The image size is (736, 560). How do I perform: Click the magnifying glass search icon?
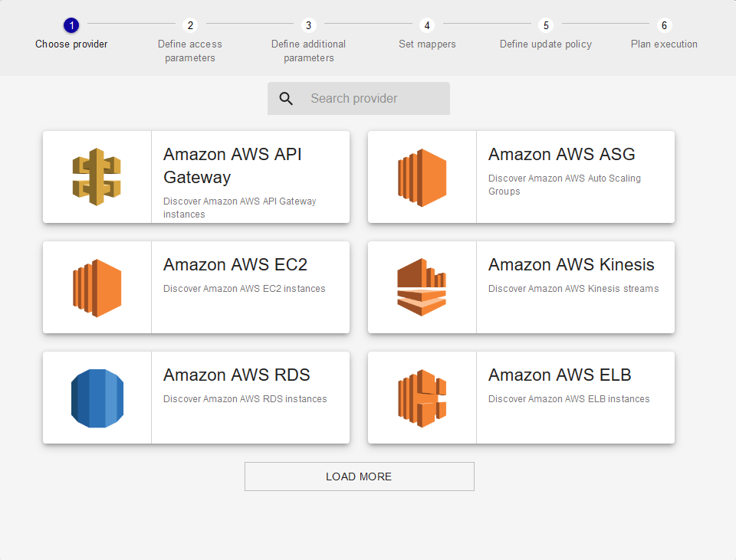pos(286,99)
